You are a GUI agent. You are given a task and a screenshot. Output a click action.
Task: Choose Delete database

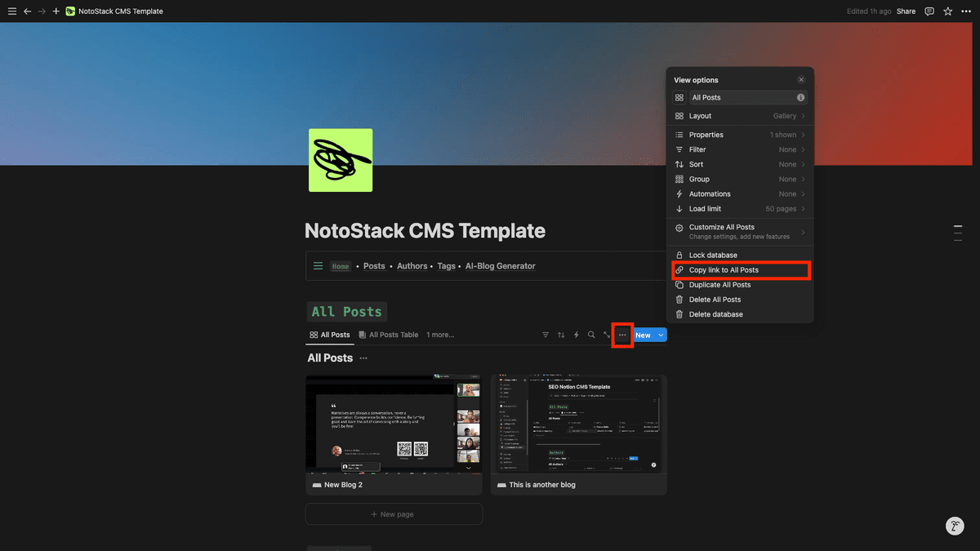tap(740, 314)
